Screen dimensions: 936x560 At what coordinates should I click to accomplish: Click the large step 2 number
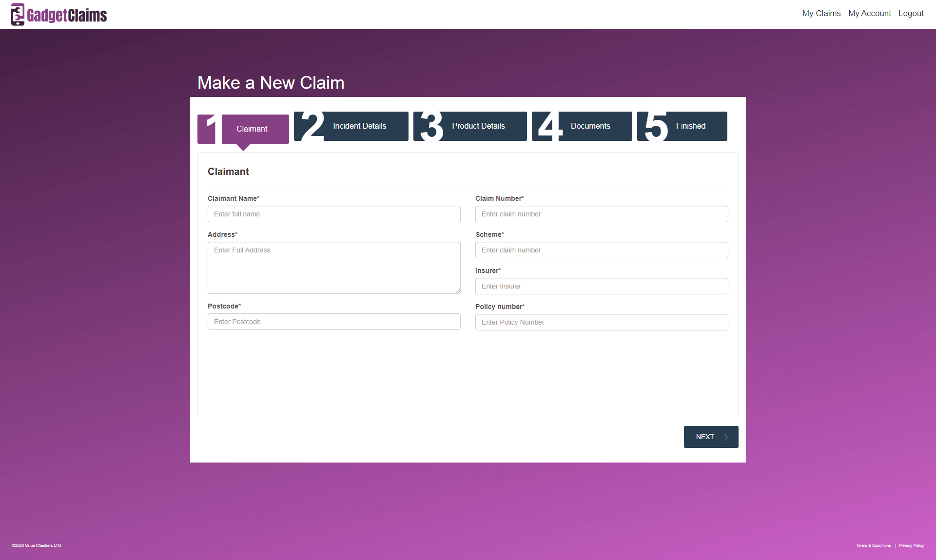tap(312, 126)
